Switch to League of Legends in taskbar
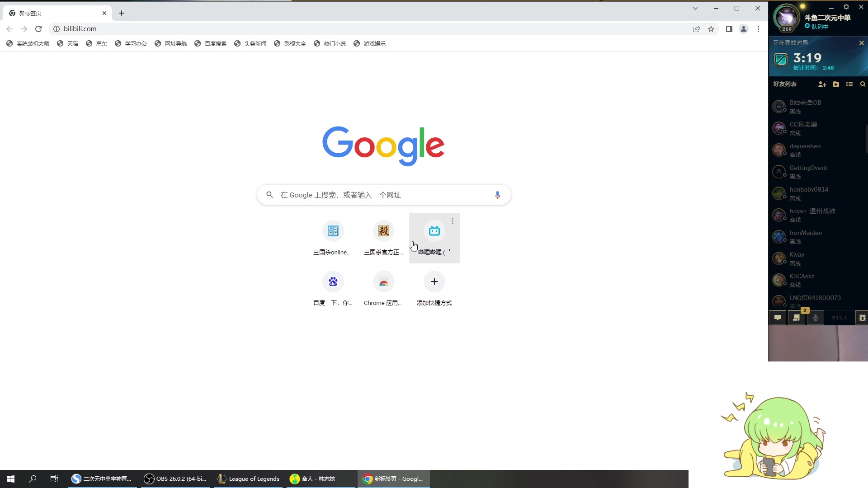 click(249, 479)
